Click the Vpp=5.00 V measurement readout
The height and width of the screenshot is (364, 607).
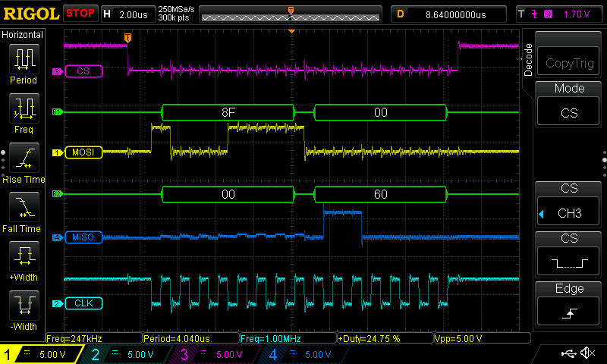483,338
